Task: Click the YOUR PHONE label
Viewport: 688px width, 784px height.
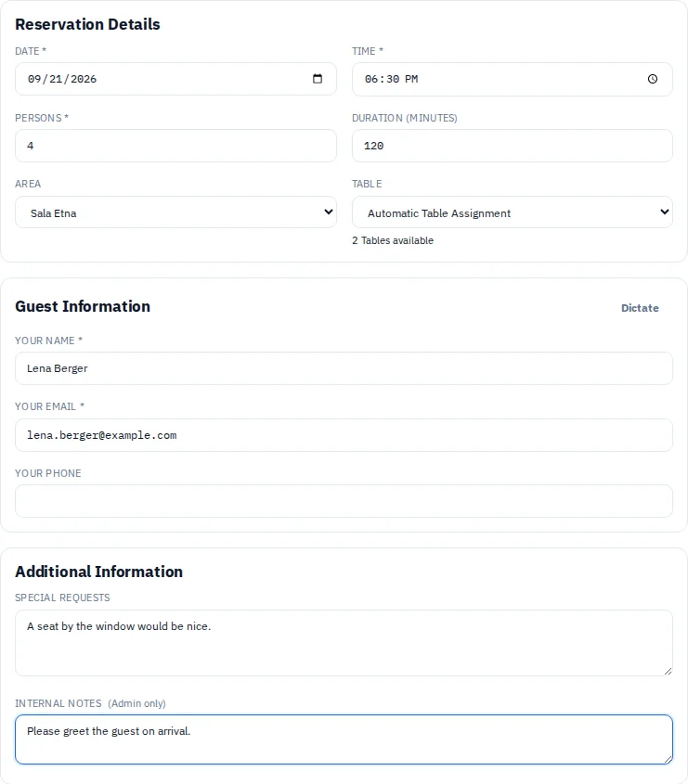Action: coord(48,473)
